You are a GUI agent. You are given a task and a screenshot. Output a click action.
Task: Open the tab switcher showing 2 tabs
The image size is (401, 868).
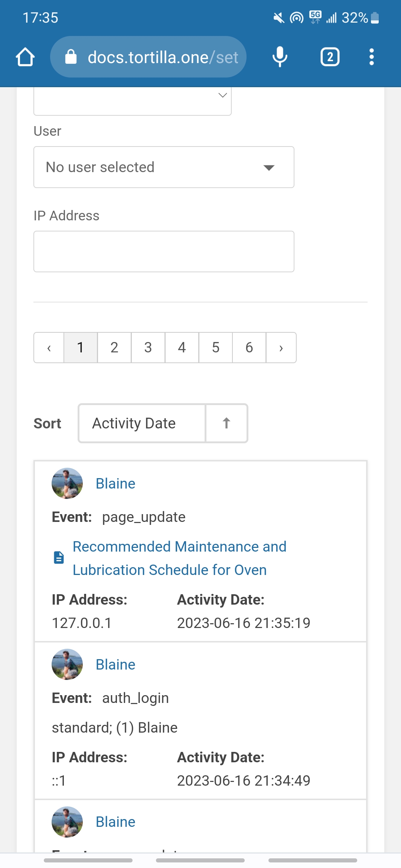click(330, 56)
